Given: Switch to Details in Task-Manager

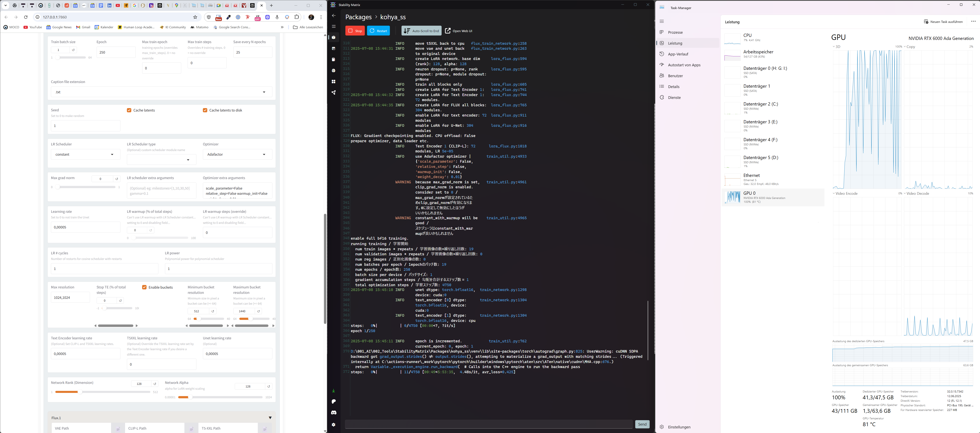Looking at the screenshot, I should point(673,87).
